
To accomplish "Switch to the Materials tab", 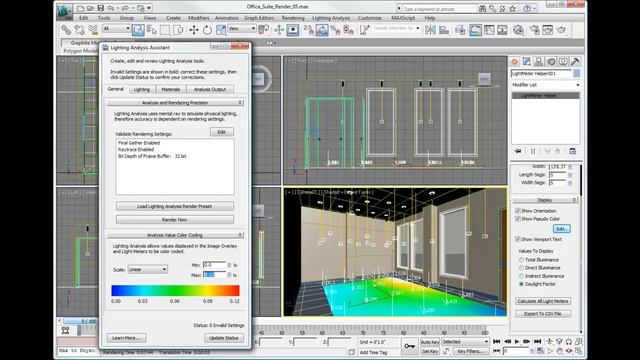I will pyautogui.click(x=171, y=89).
